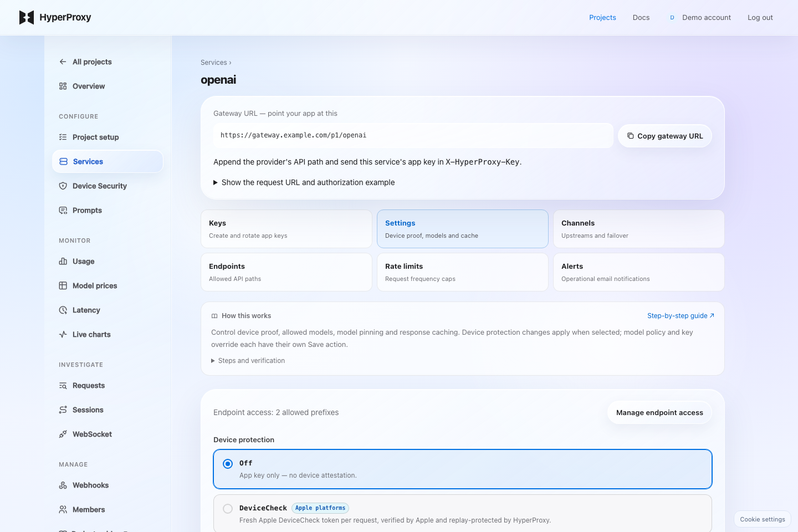Viewport: 798px width, 532px height.
Task: Open the Channels section card
Action: coord(639,229)
